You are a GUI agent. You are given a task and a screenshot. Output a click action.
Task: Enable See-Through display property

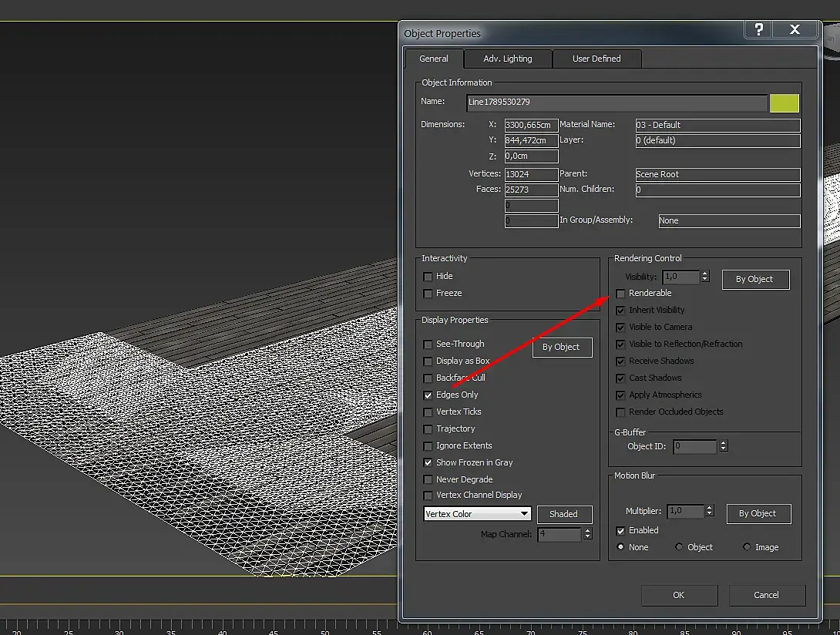click(428, 344)
